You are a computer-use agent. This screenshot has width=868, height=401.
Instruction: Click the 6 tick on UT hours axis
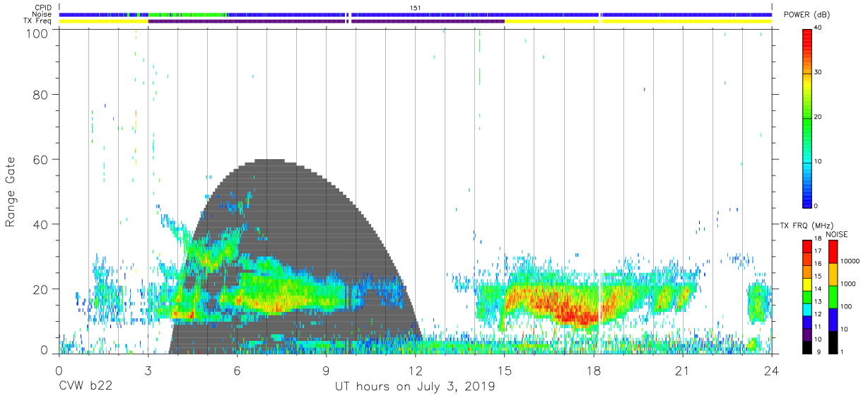point(237,370)
